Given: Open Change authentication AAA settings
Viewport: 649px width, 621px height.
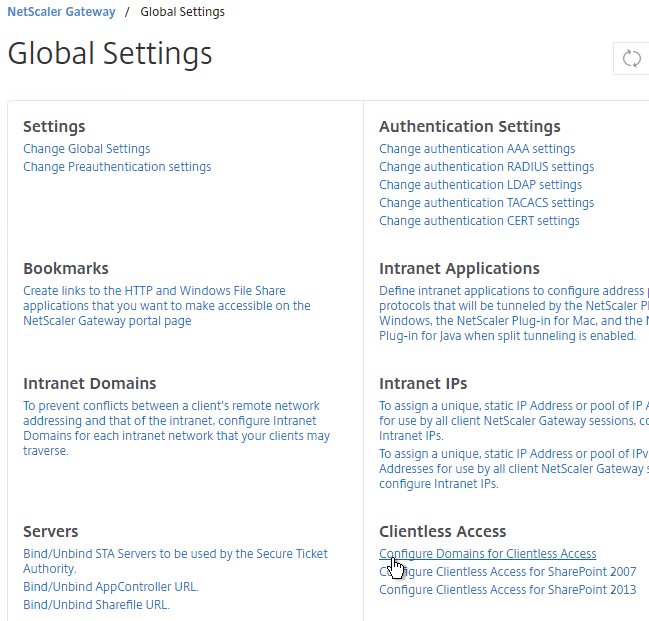Looking at the screenshot, I should 477,149.
